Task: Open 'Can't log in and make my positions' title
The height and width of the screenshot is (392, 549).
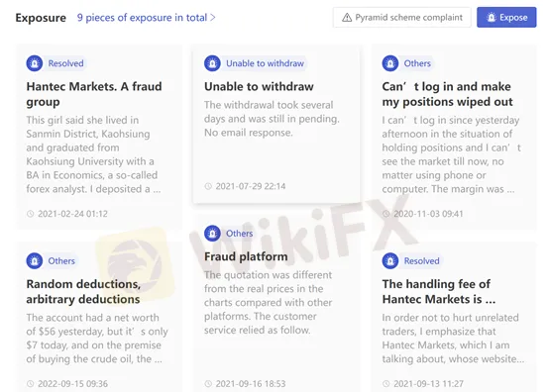Action: [447, 94]
